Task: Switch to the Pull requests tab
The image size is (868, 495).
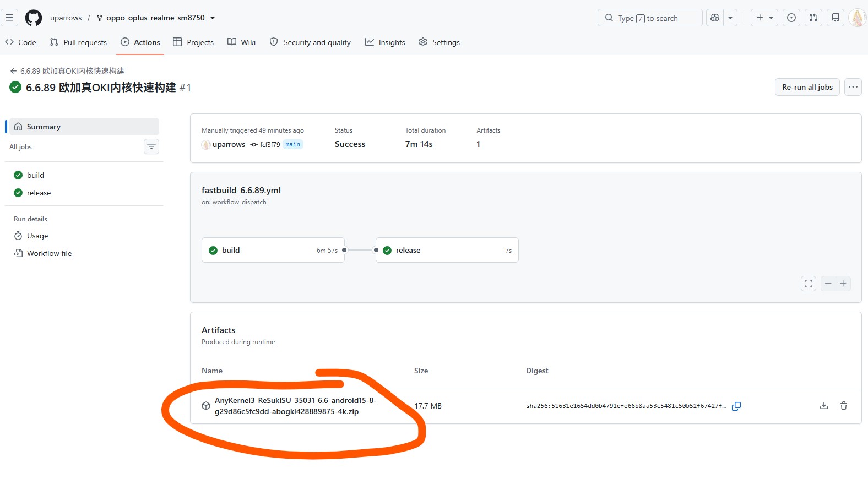Action: 78,42
